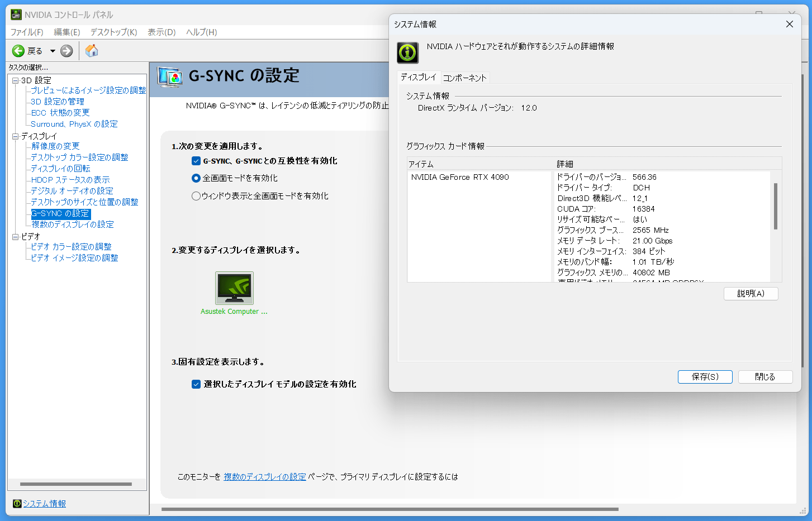The height and width of the screenshot is (521, 812).
Task: Open ビデオ イメージ設定の調整 page
Action: click(x=74, y=258)
